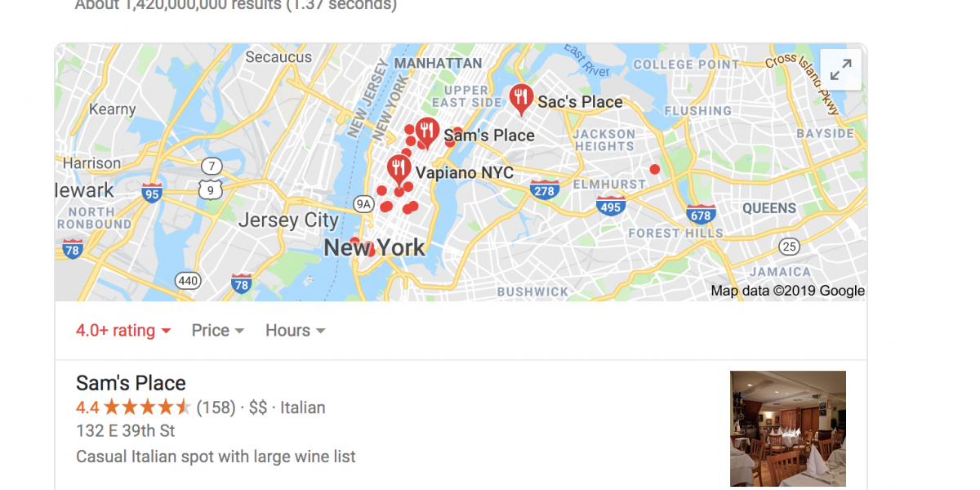Open the Sam's Place listing title

point(131,383)
